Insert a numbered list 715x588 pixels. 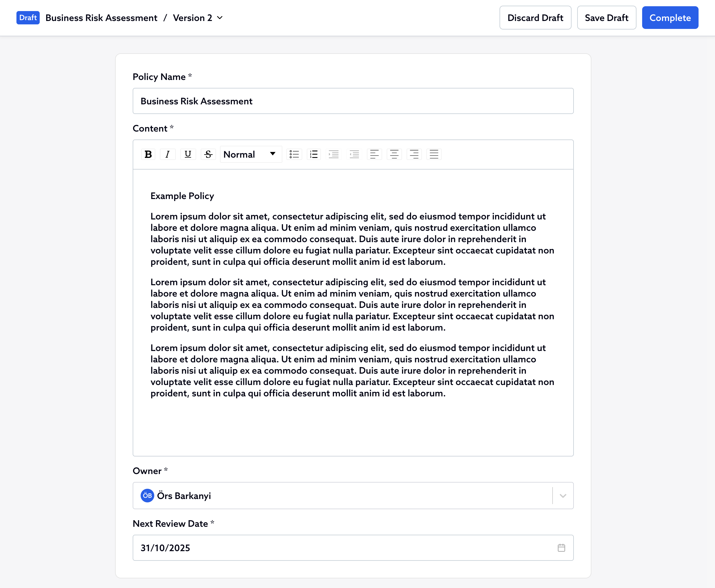[x=314, y=155]
